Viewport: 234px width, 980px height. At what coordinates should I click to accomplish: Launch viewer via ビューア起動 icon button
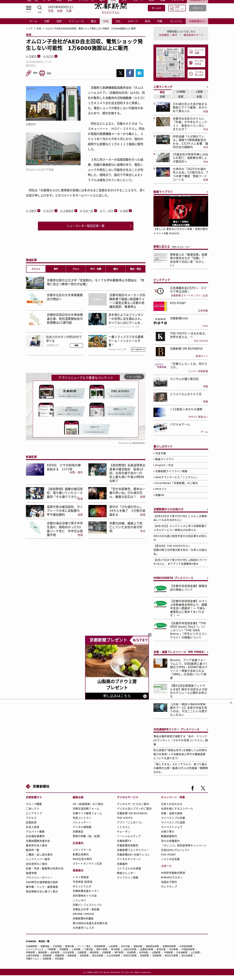tap(196, 51)
